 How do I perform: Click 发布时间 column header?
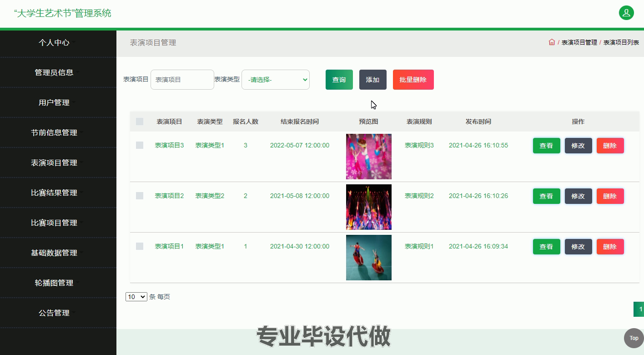(x=478, y=122)
